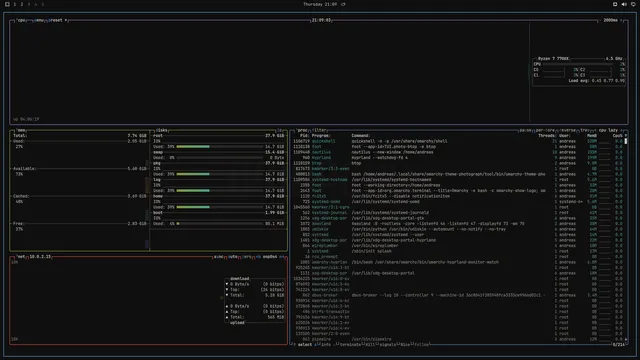Screen dimensions: 640x360
Task: Toggle tree view for processes
Action: (584, 130)
